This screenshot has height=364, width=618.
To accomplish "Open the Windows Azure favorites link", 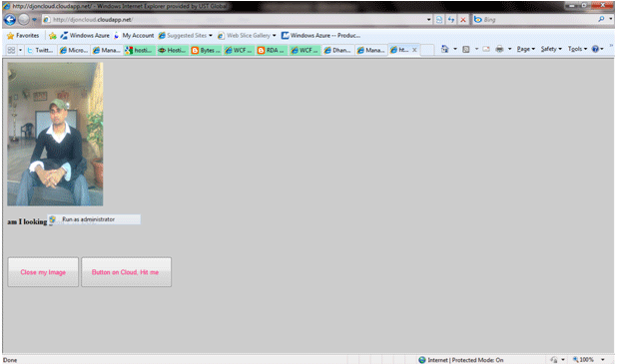I will (x=85, y=36).
